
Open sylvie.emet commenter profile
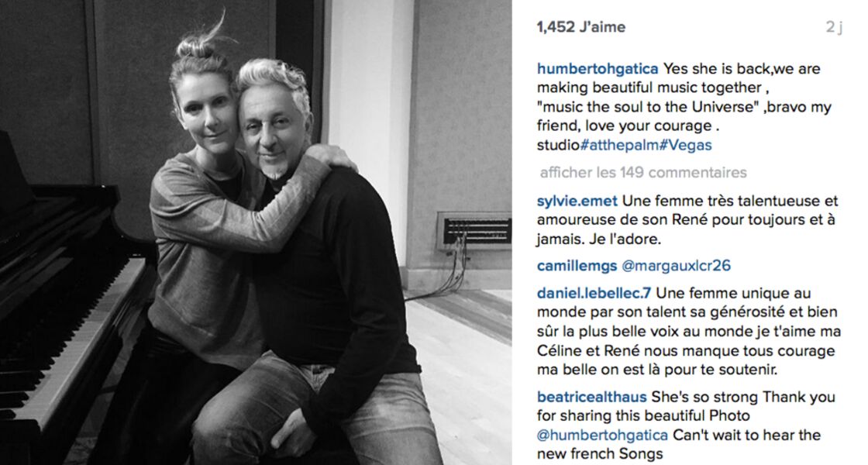pos(577,201)
